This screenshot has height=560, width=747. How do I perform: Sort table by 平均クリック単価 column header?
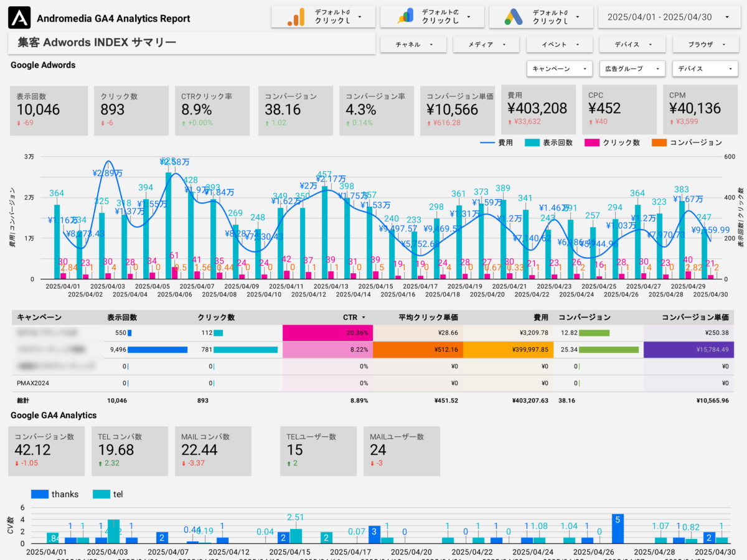coord(428,317)
